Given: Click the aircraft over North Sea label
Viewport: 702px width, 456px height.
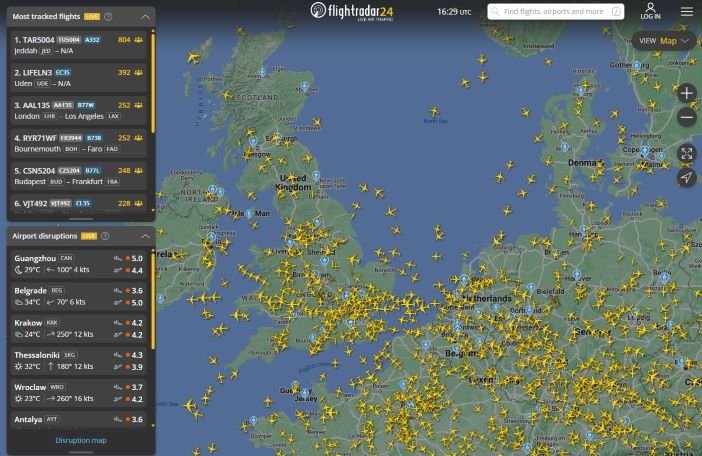Looking at the screenshot, I should [434, 111].
